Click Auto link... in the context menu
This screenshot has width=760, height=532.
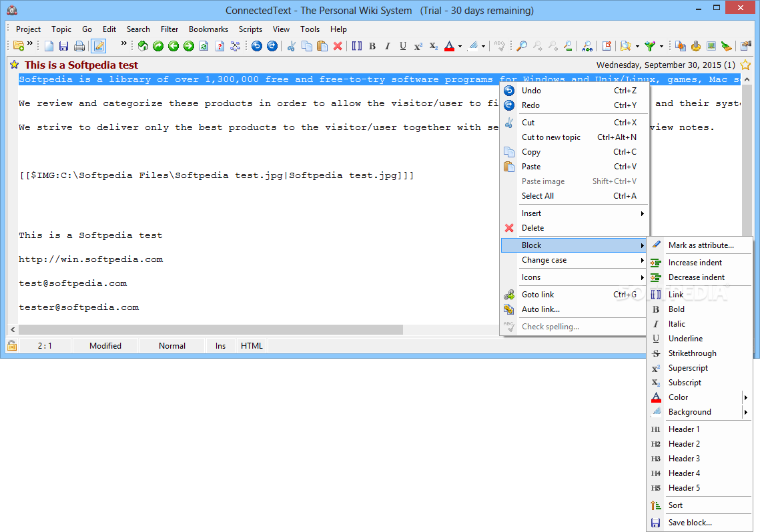(x=574, y=309)
